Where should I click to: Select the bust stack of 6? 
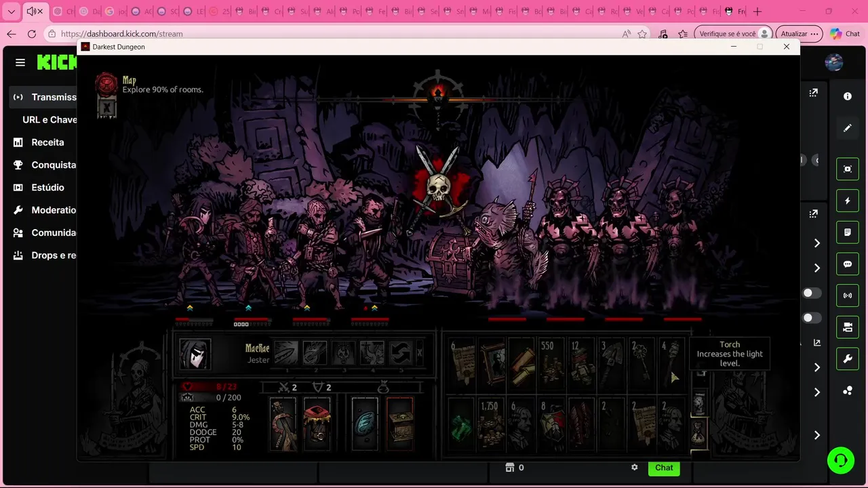(x=522, y=424)
